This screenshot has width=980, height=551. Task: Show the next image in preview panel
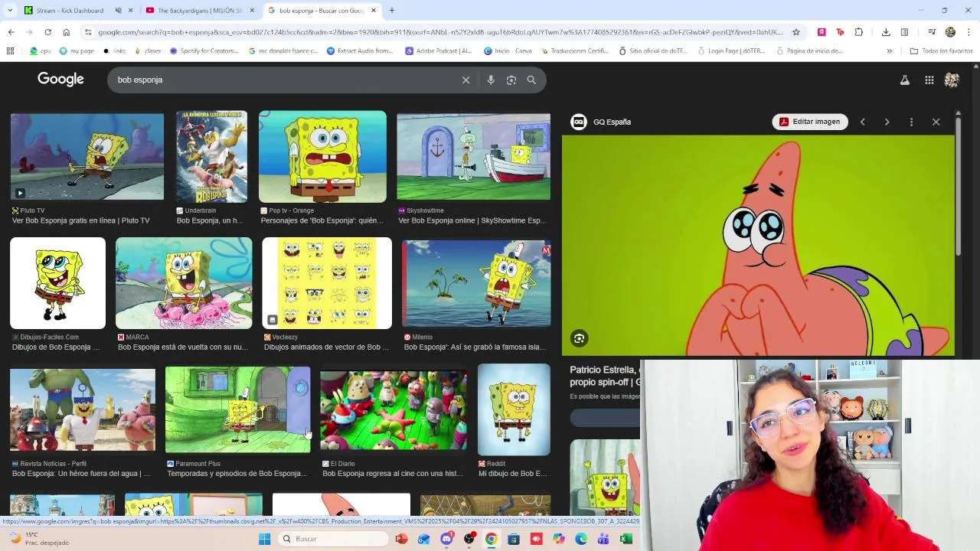[x=887, y=122]
